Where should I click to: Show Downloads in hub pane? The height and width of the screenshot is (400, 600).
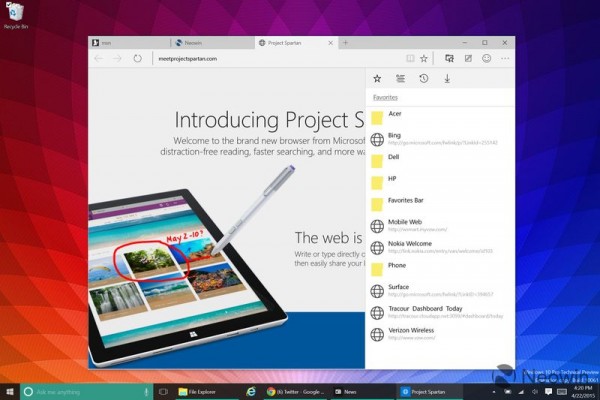447,78
